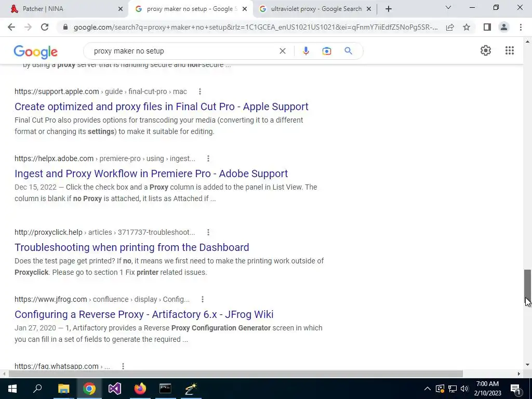Open Chrome three-dot menu
Screen dimensions: 532x399
521,27
